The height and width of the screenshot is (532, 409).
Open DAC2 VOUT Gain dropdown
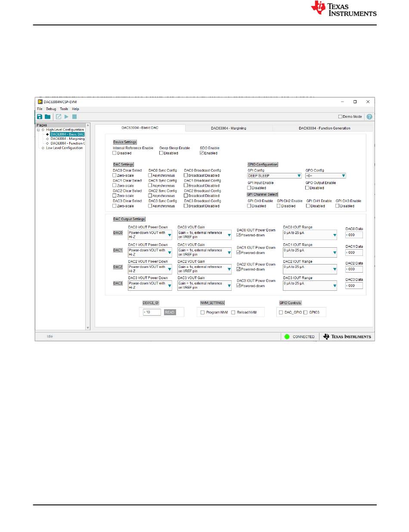(204, 269)
